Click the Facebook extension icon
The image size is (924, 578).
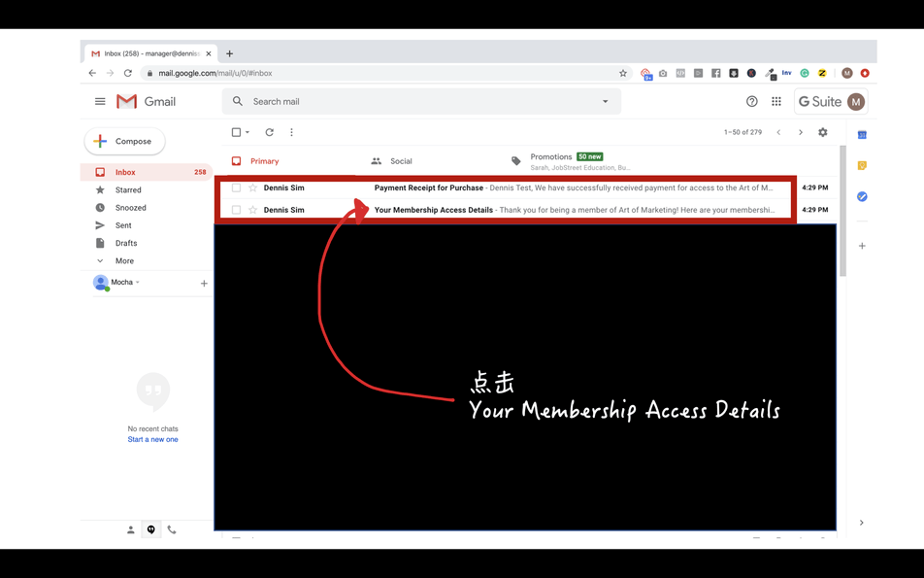tap(716, 73)
